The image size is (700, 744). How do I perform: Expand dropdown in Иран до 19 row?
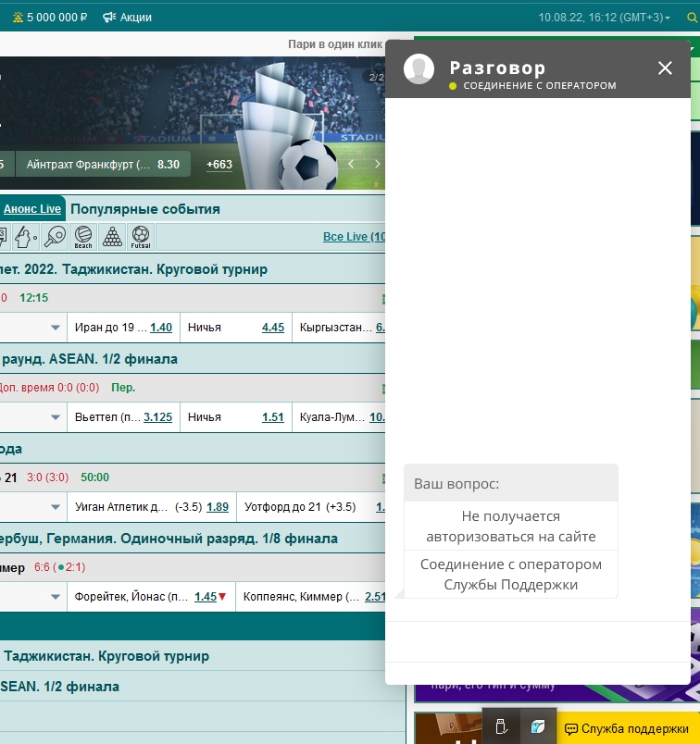56,328
